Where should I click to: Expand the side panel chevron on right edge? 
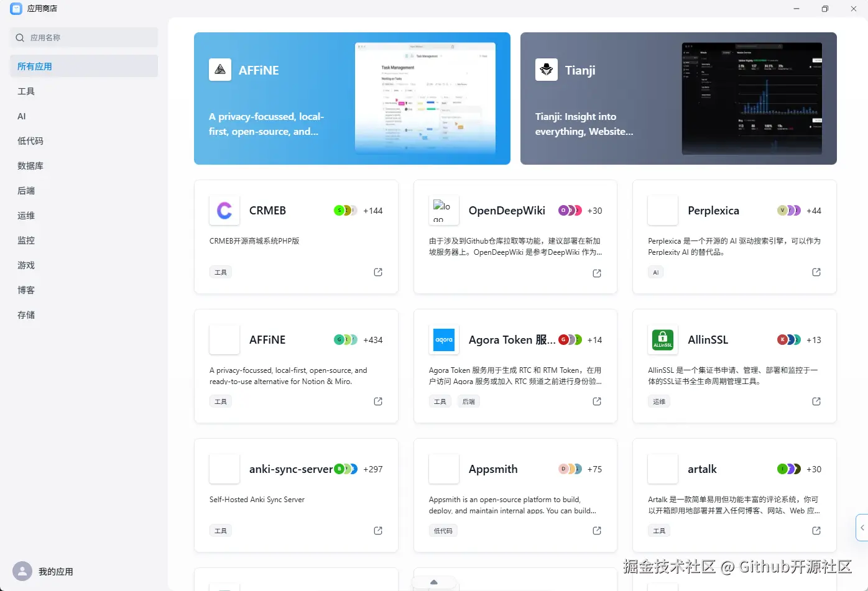[862, 528]
